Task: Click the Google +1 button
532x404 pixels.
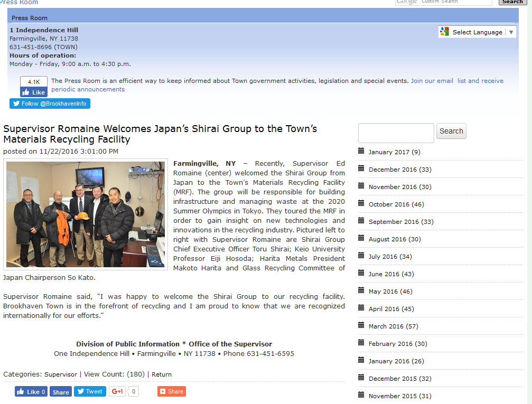Action: point(117,391)
